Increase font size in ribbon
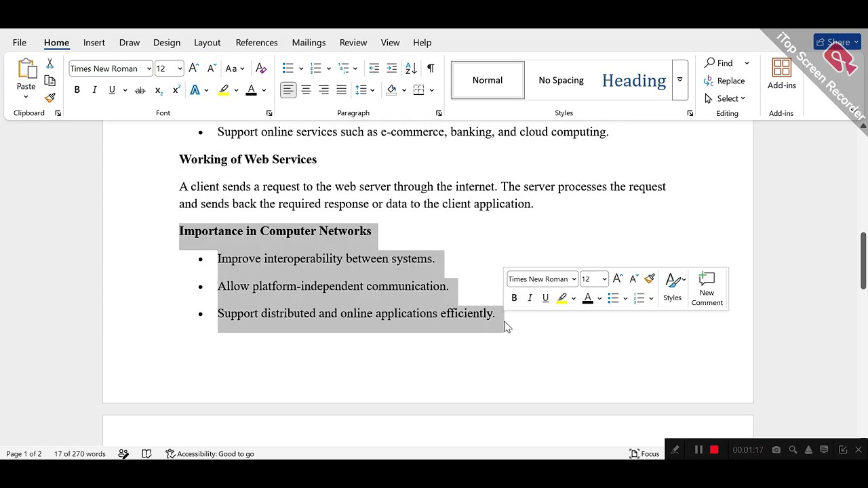 [194, 68]
